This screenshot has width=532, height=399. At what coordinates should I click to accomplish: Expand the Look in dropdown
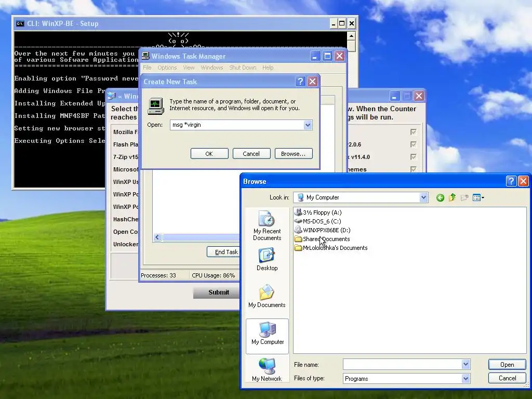tap(423, 197)
